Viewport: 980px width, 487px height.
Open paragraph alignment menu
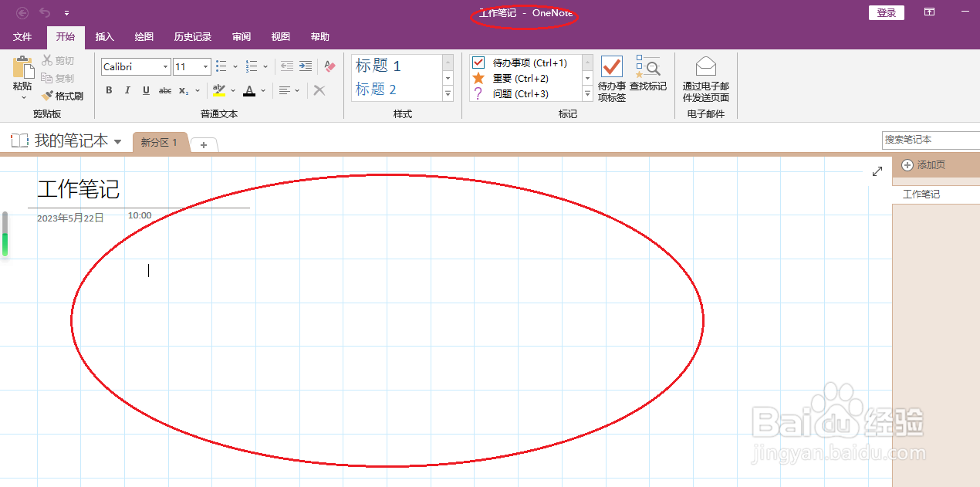click(289, 90)
